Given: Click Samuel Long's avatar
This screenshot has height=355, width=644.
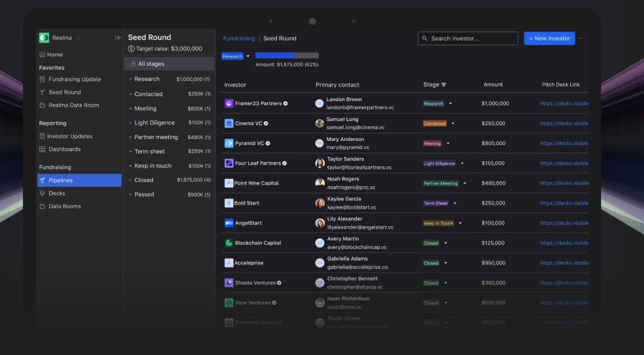Looking at the screenshot, I should pyautogui.click(x=319, y=123).
